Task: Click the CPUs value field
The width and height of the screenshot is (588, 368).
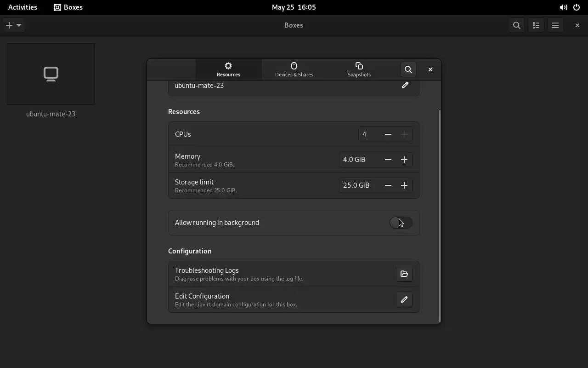Action: point(369,134)
